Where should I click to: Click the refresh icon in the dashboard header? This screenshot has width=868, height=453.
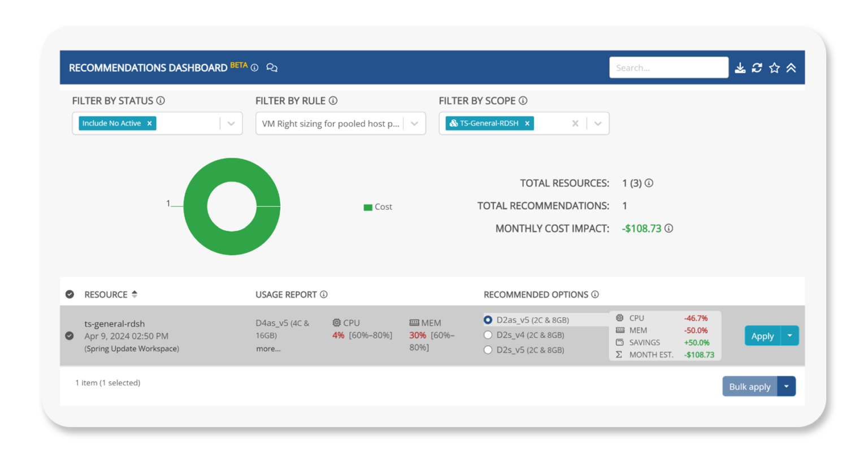click(757, 67)
